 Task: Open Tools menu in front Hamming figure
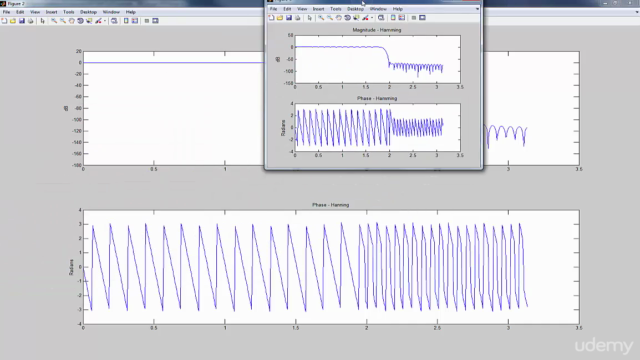click(336, 9)
